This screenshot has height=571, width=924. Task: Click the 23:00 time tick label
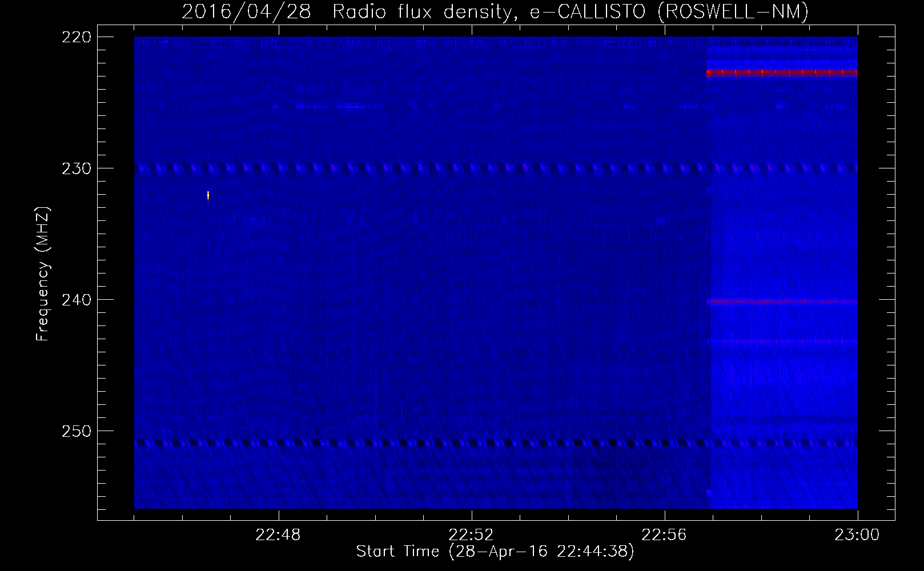coord(857,535)
